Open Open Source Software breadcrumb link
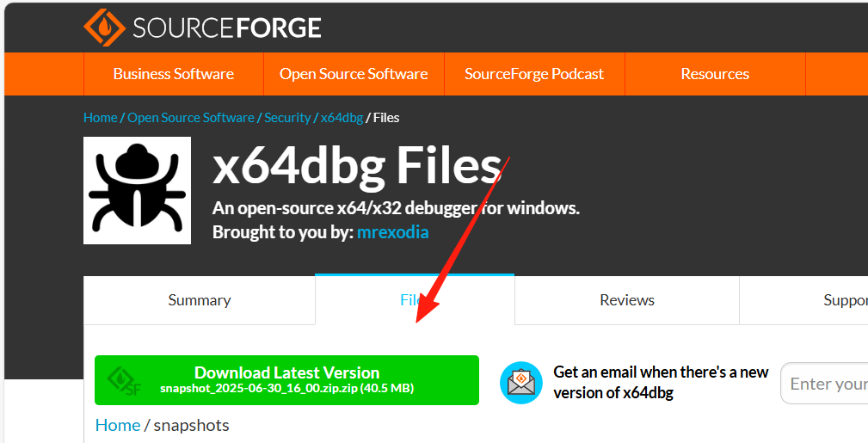 (x=191, y=118)
